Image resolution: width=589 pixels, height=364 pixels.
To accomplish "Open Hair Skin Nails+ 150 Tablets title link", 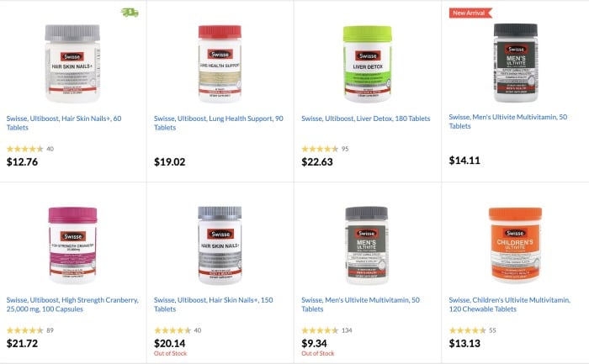I will pyautogui.click(x=214, y=304).
